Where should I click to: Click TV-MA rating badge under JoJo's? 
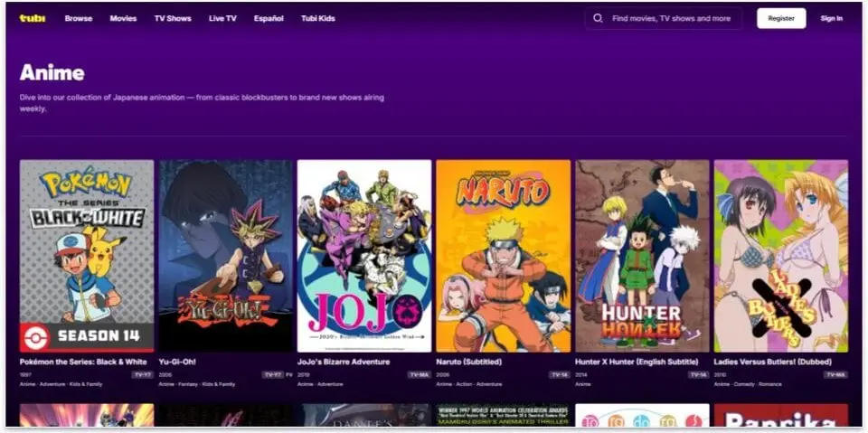point(419,375)
